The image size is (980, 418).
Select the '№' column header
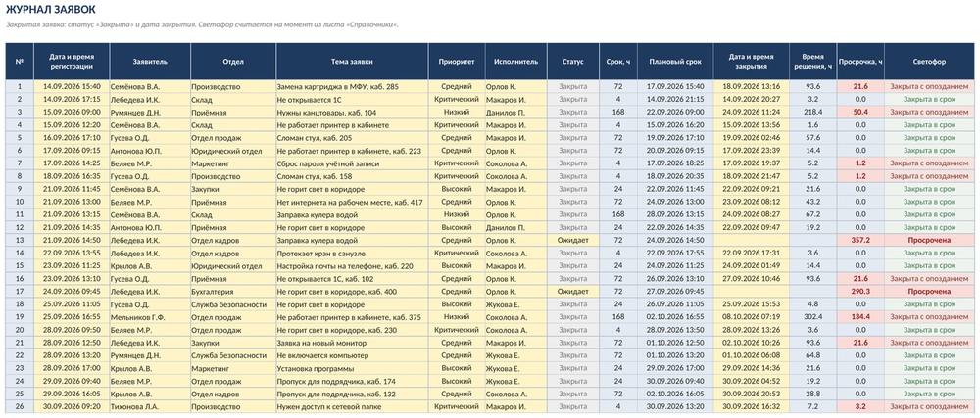pos(20,62)
